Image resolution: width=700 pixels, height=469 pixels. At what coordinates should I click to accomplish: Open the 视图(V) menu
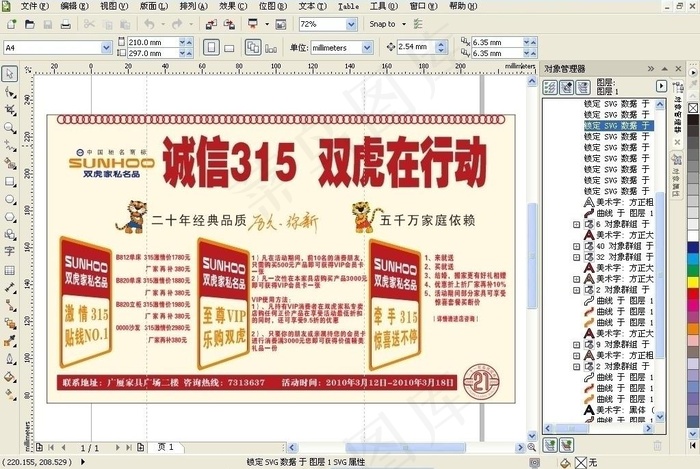click(x=114, y=6)
